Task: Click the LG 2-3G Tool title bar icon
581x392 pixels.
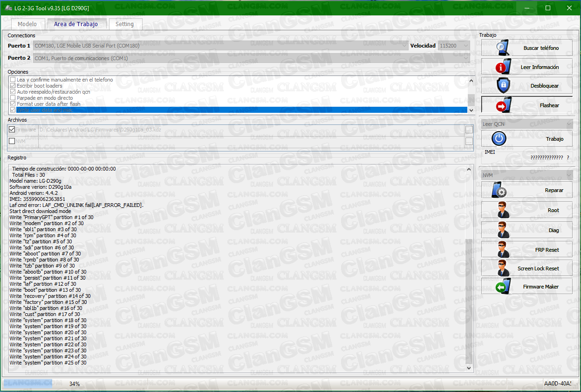Action: (x=8, y=8)
